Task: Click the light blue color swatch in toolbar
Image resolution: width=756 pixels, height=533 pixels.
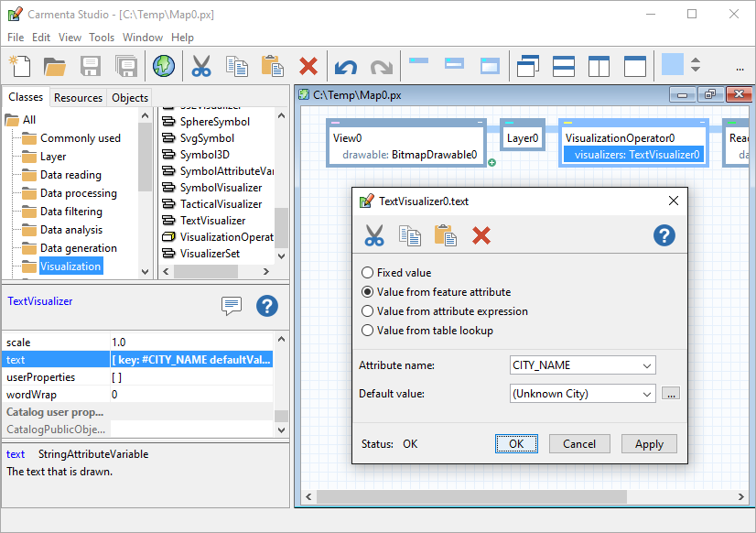Action: coord(672,65)
